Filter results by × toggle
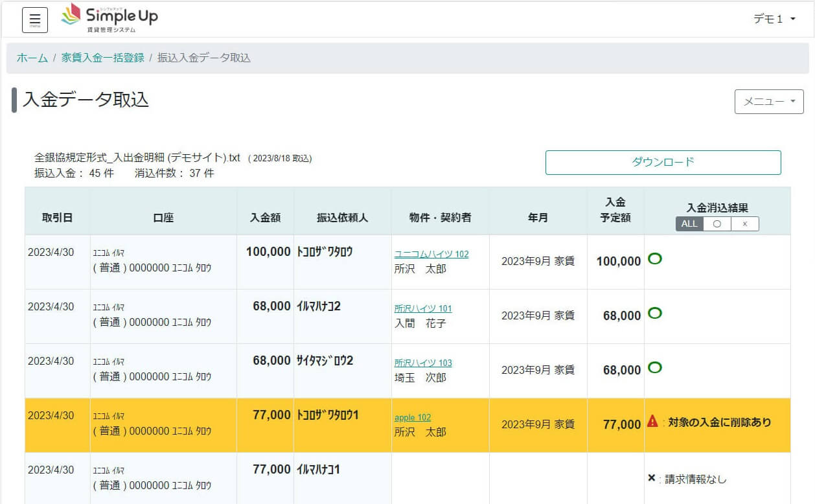The width and height of the screenshot is (815, 504). [x=745, y=223]
